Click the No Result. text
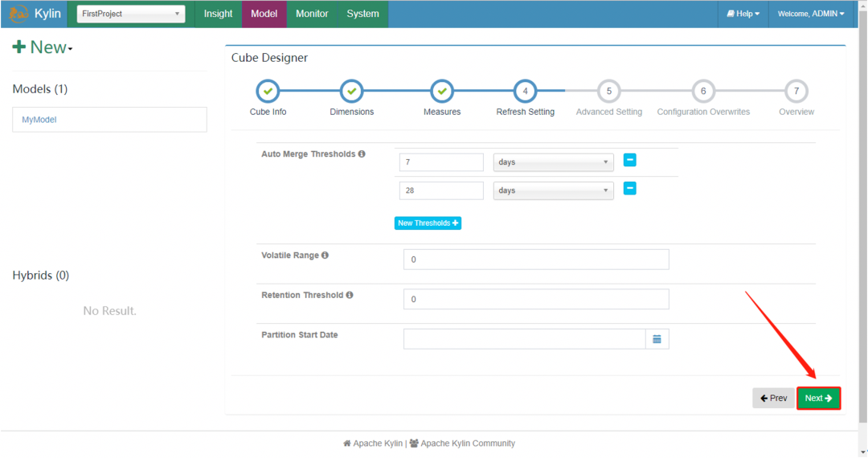Image resolution: width=868 pixels, height=458 pixels. (109, 311)
